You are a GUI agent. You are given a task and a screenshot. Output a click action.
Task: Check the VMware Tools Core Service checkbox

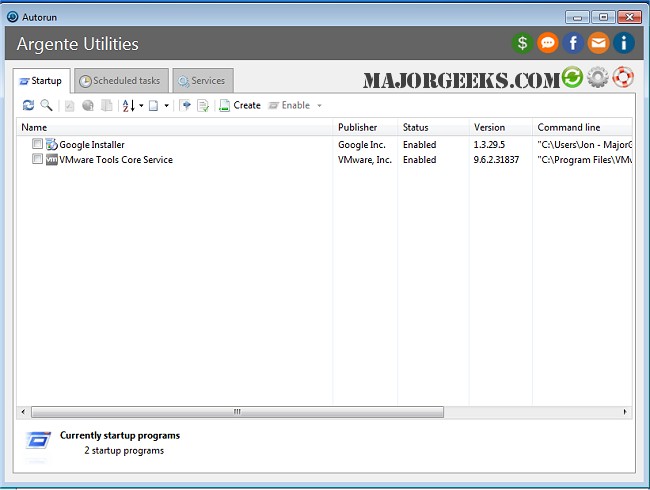tap(37, 159)
